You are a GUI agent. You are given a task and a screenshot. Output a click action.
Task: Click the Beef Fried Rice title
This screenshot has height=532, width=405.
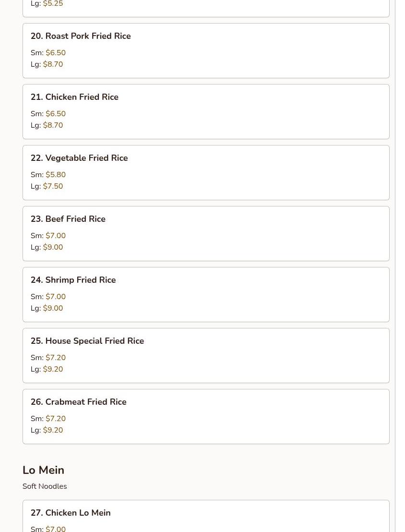pos(68,219)
